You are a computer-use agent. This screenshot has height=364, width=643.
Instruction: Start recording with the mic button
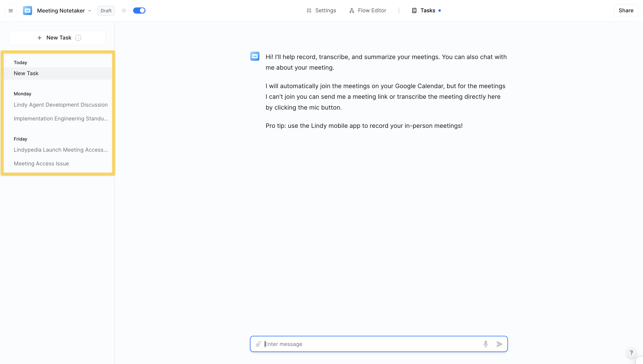[486, 344]
